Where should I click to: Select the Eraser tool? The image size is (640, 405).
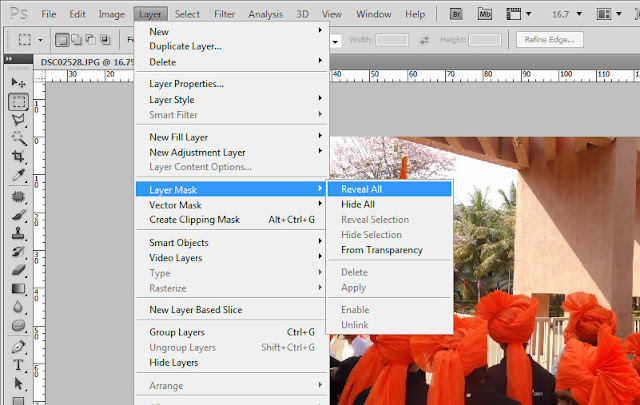[x=18, y=270]
